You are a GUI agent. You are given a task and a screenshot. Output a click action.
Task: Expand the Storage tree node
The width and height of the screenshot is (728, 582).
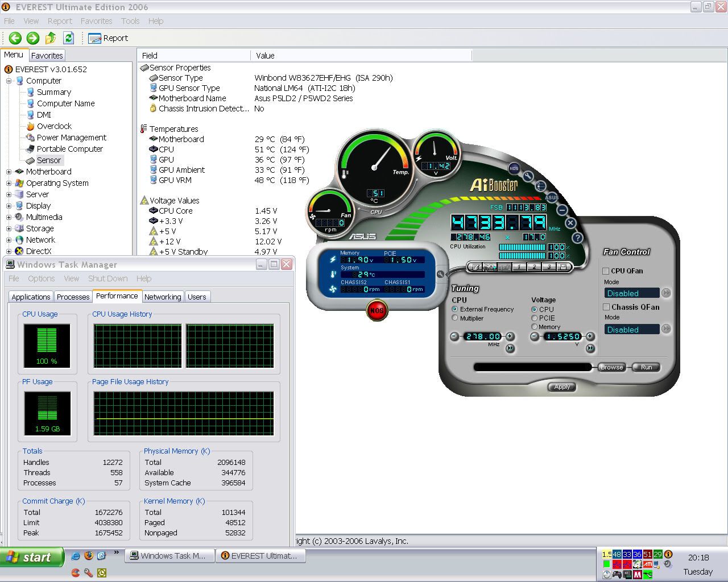pyautogui.click(x=9, y=228)
